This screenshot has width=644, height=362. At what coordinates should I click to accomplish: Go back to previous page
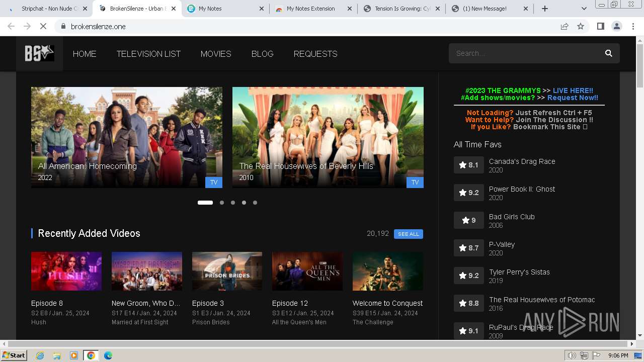11,27
